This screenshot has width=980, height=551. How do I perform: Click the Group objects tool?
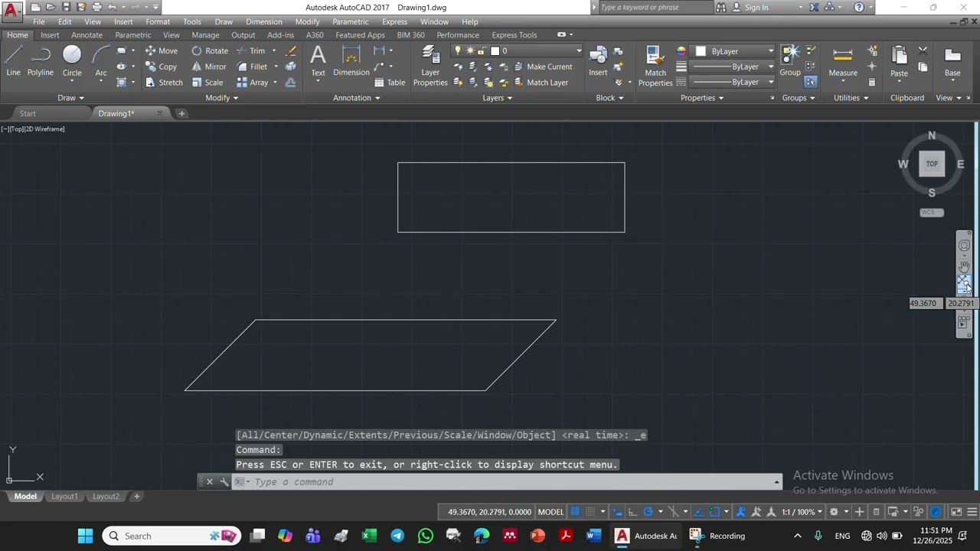[790, 61]
